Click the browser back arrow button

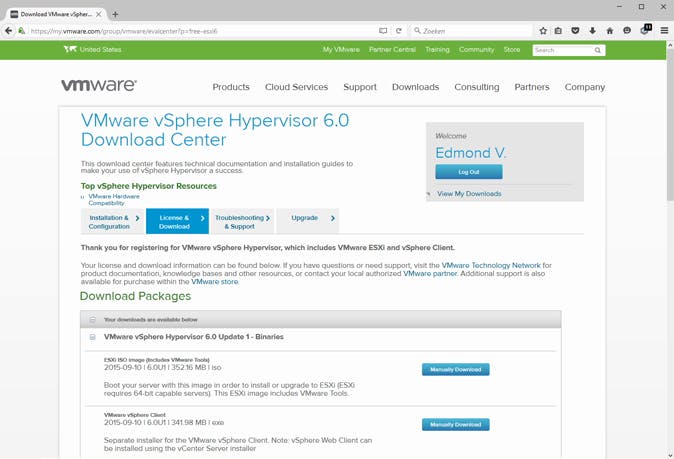tap(8, 31)
